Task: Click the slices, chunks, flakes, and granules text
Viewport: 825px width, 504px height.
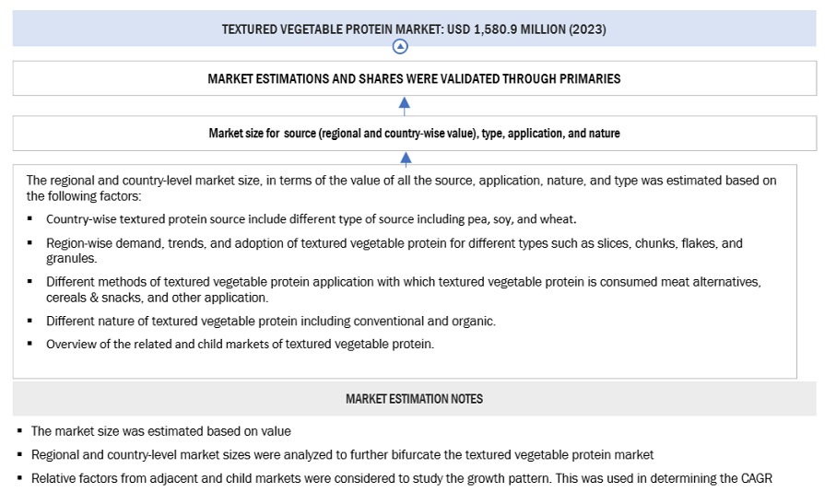Action: click(394, 250)
